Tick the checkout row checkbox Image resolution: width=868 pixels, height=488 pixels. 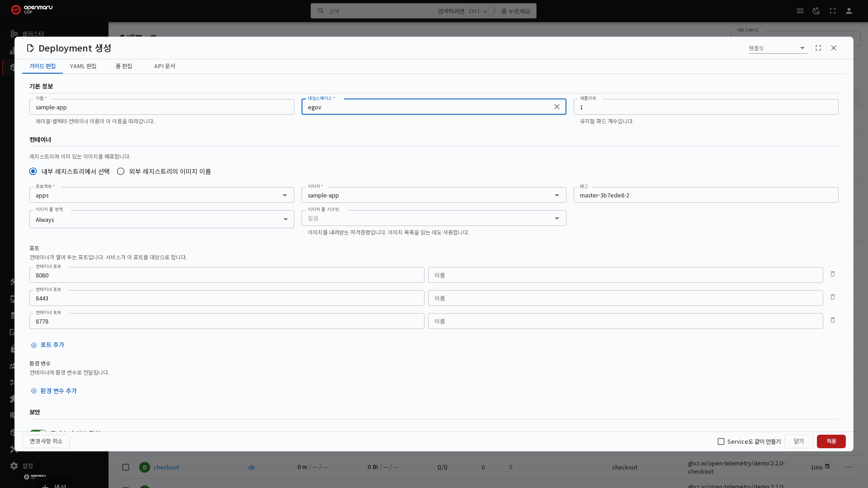[x=126, y=467]
